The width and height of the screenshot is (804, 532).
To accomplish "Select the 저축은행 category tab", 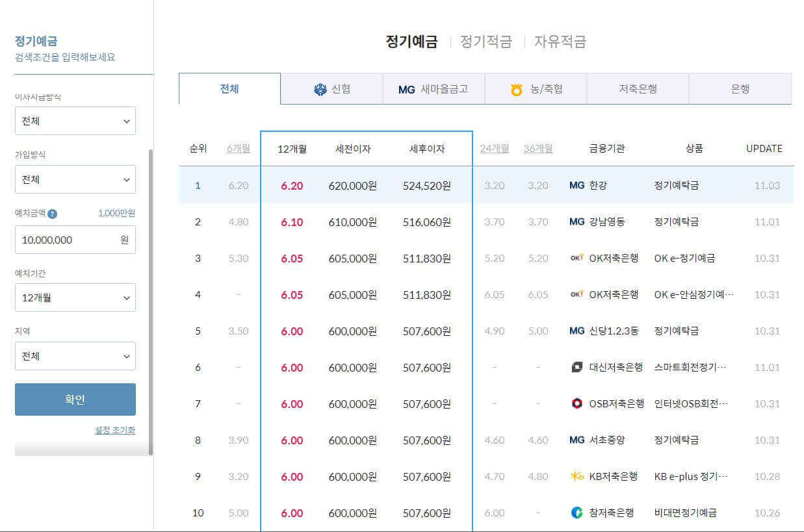I will [639, 88].
